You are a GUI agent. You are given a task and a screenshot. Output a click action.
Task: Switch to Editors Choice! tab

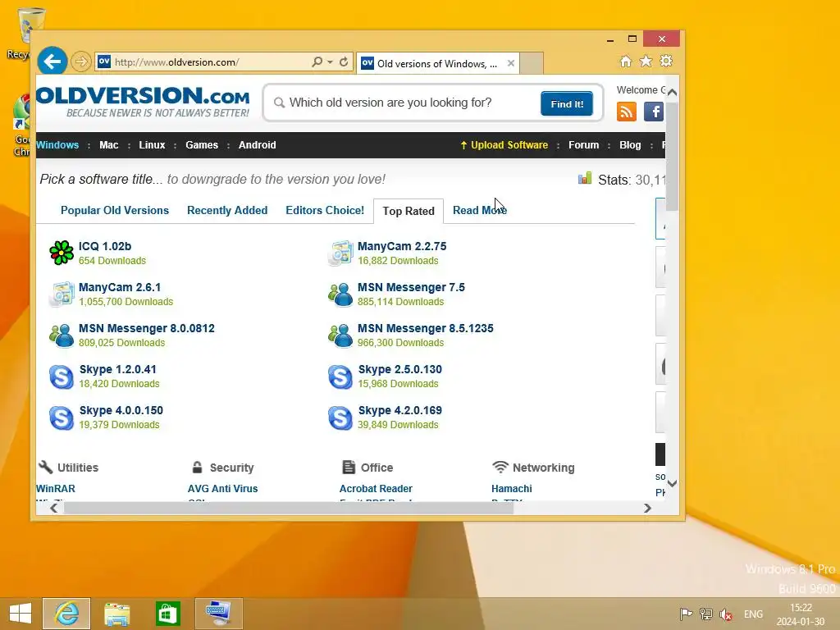coord(325,211)
